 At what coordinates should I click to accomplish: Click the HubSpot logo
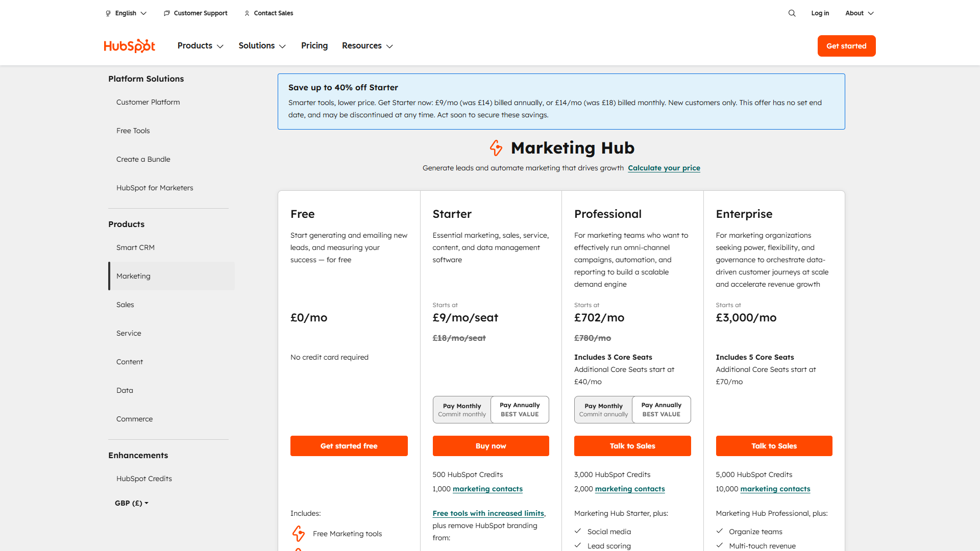click(129, 46)
